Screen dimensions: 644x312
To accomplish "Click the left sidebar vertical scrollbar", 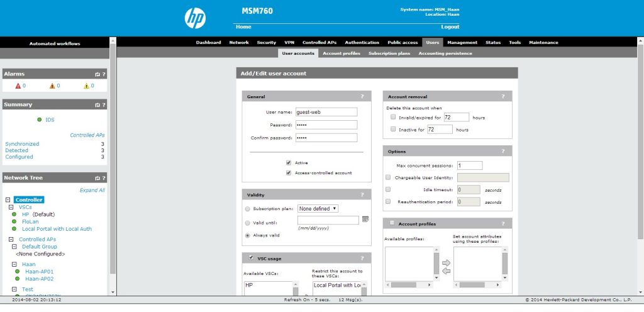I will (x=113, y=166).
